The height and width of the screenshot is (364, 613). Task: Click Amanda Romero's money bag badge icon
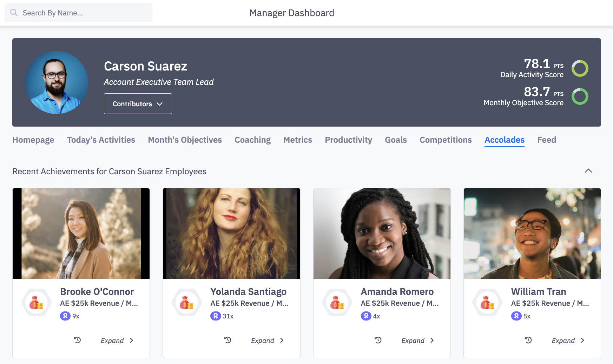[x=337, y=302]
